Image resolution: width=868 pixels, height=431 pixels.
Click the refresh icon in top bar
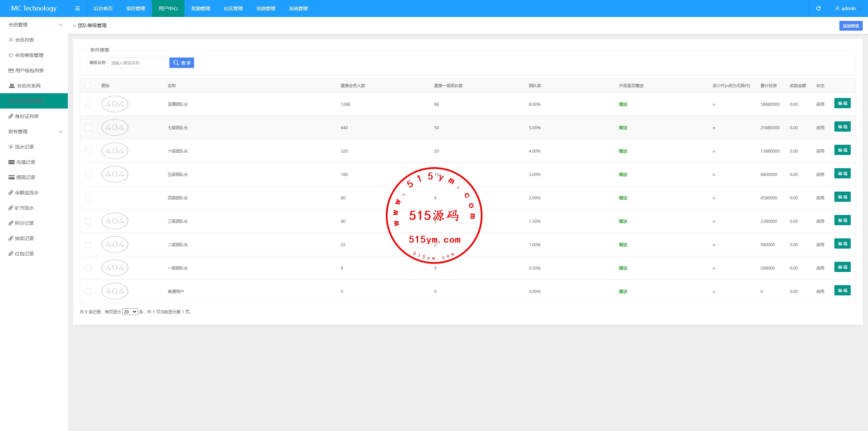tap(818, 8)
